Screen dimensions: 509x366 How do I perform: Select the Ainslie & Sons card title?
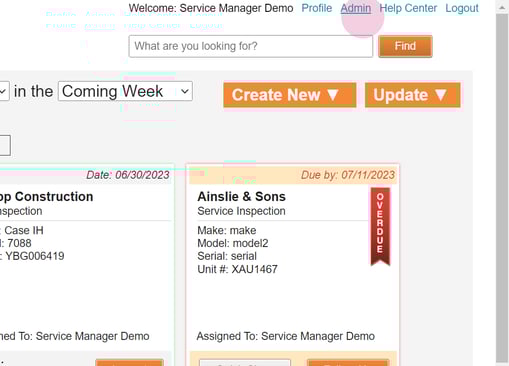point(242,197)
